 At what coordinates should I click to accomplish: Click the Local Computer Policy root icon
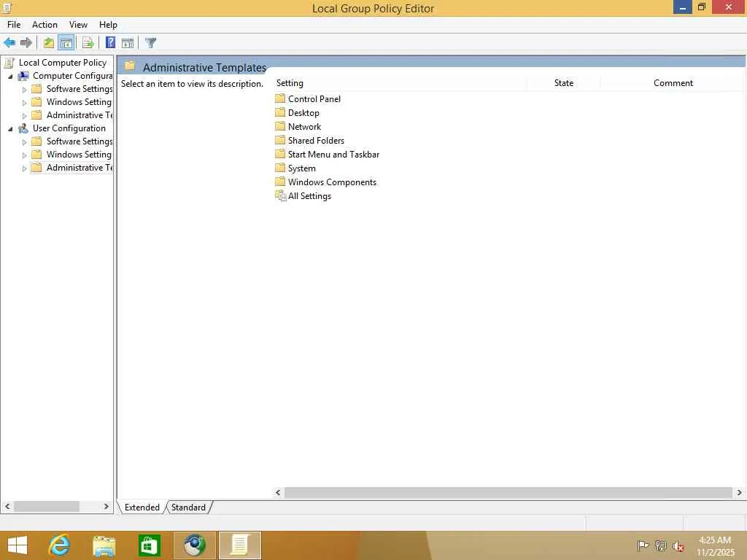click(9, 63)
